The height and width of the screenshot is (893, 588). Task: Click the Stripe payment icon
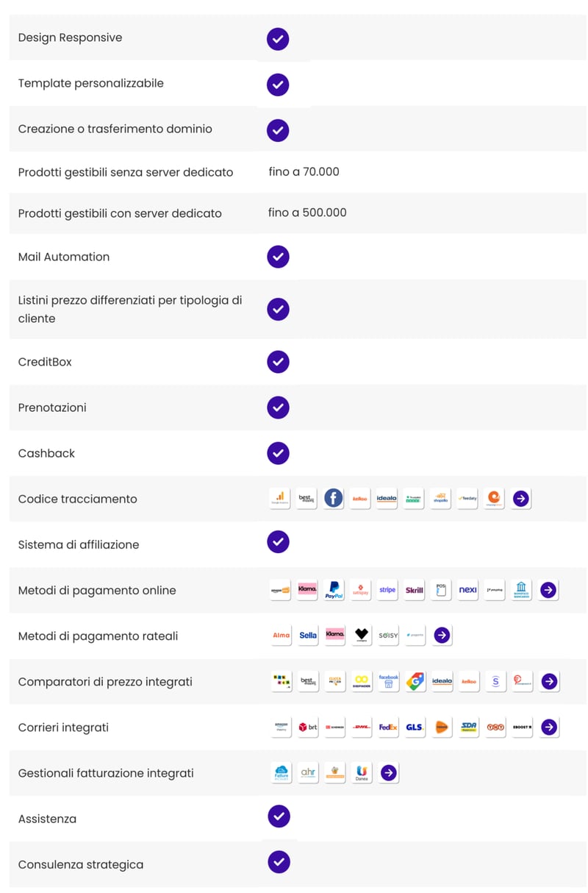click(x=387, y=590)
